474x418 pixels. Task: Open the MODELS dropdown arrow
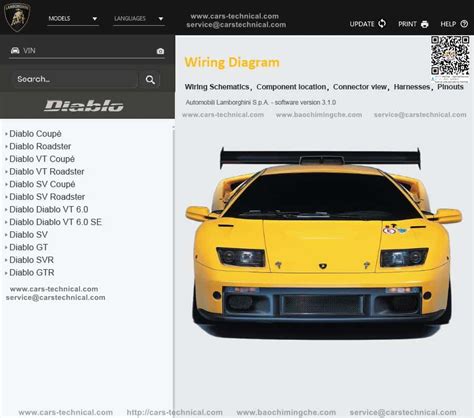[x=95, y=19]
